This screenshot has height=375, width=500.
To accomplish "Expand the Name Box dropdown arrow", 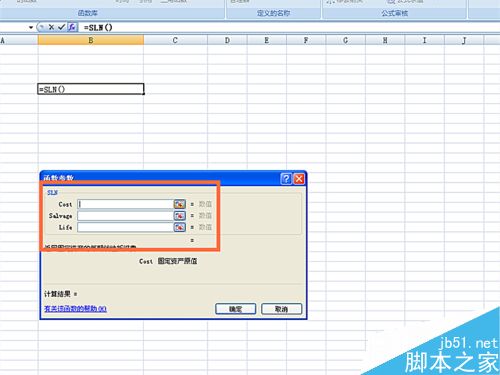I will pos(31,27).
